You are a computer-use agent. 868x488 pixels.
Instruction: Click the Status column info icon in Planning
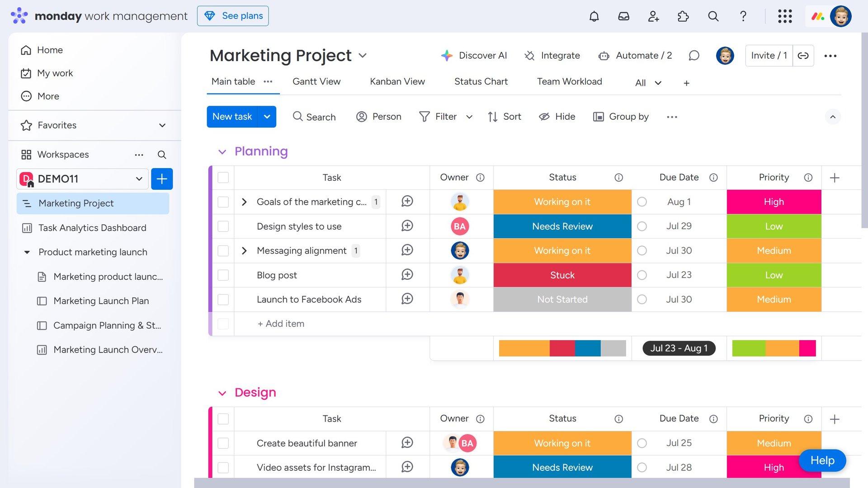pyautogui.click(x=618, y=178)
